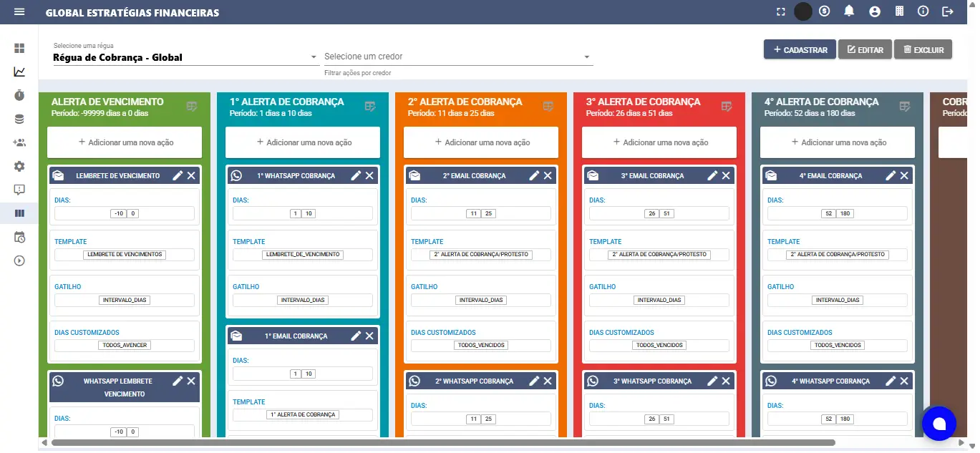980x453 pixels.
Task: Click the CADASTRAR button
Action: 800,50
